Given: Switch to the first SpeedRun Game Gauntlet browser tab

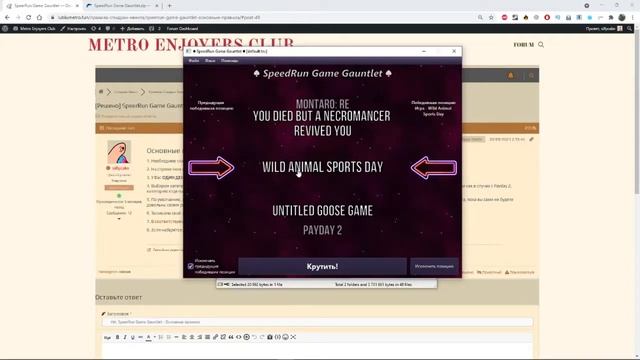Looking at the screenshot, I should pyautogui.click(x=43, y=6).
